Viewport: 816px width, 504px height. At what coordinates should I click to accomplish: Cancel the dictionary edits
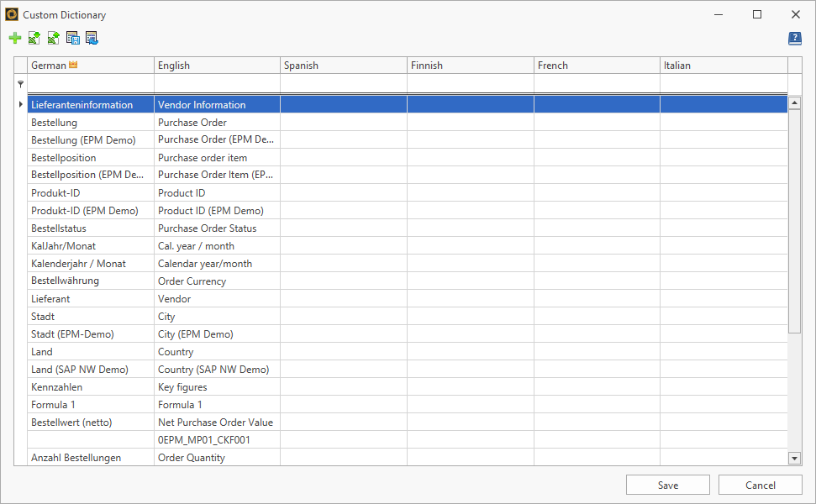click(760, 485)
